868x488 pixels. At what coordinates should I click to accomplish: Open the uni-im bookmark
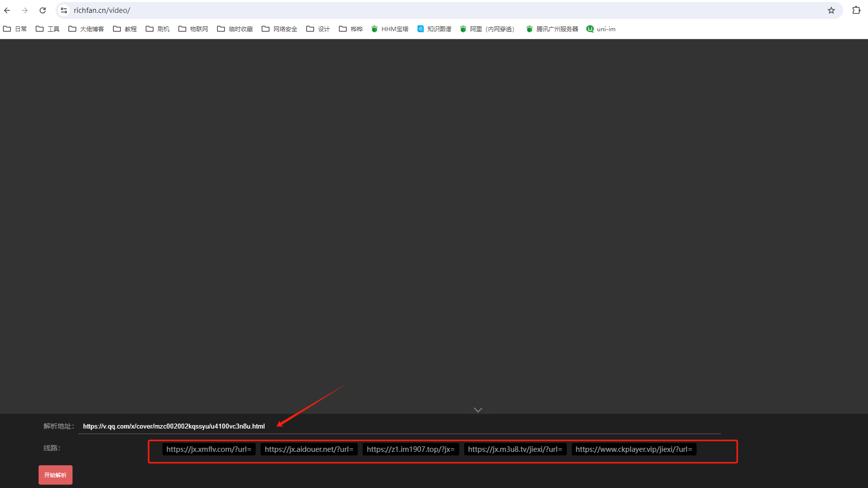601,29
